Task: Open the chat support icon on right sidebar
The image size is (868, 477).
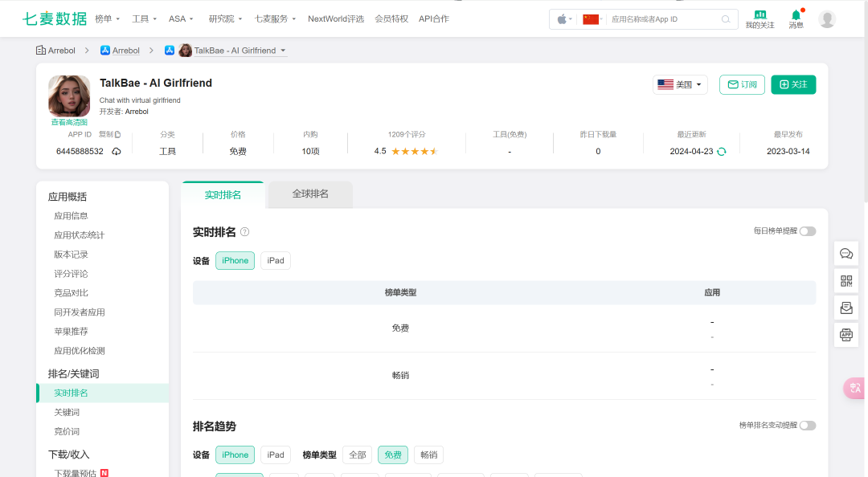Action: coord(846,254)
